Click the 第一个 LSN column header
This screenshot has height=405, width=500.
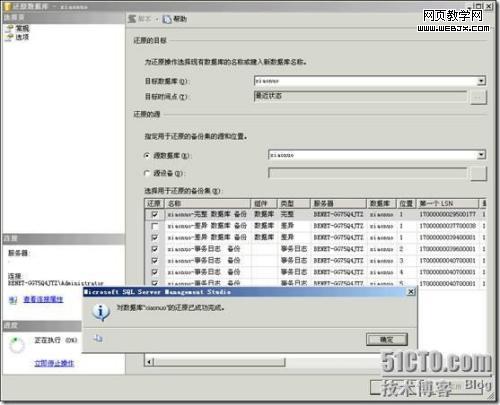[447, 203]
